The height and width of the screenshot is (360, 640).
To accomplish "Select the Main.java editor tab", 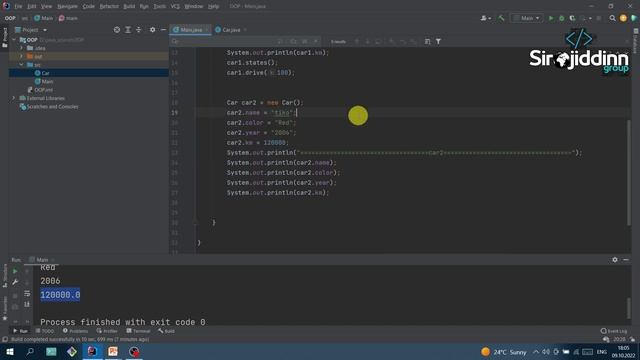I will (191, 30).
